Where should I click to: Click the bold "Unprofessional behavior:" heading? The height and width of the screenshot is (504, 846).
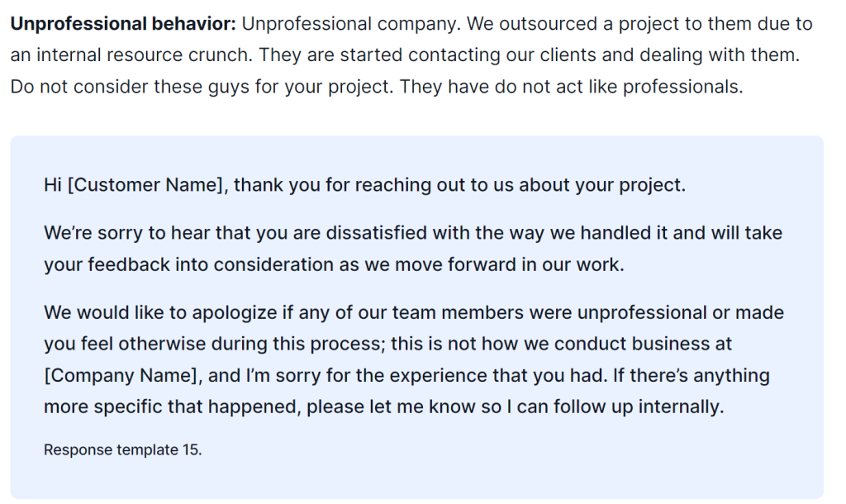pyautogui.click(x=123, y=24)
